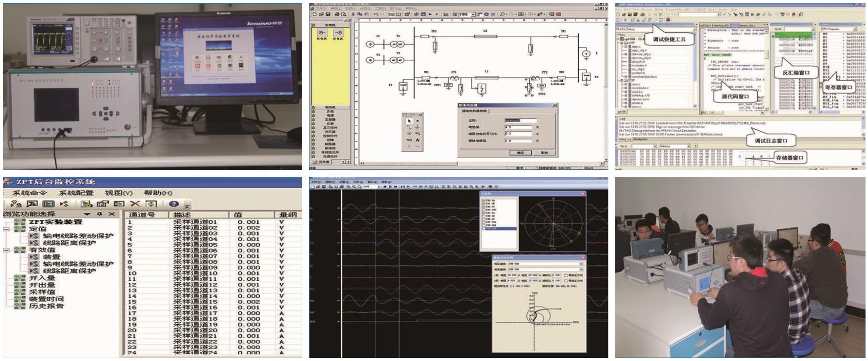
Task: Collapse the 定值 tree node
Action: point(7,229)
